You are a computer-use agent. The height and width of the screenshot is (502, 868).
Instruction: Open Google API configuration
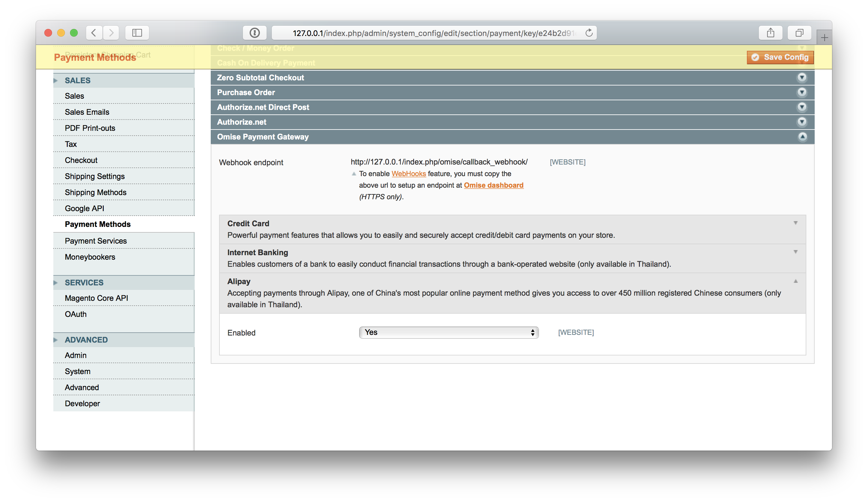(124, 209)
